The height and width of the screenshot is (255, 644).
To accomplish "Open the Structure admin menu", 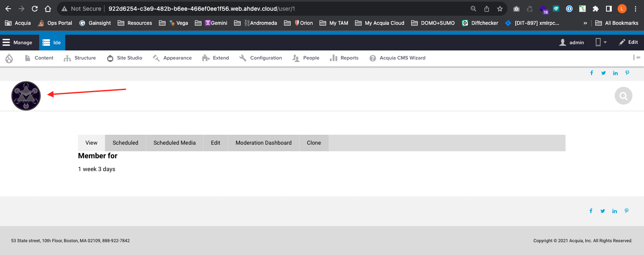I will (x=80, y=58).
